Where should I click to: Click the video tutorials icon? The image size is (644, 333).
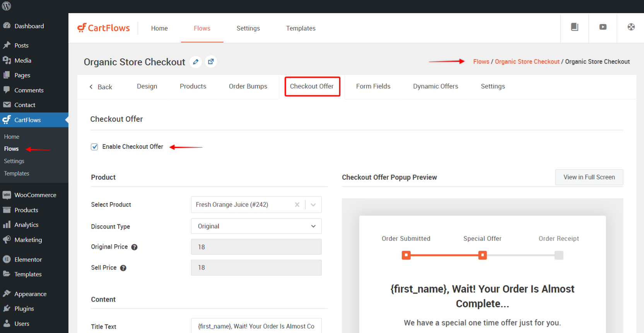[x=603, y=27]
